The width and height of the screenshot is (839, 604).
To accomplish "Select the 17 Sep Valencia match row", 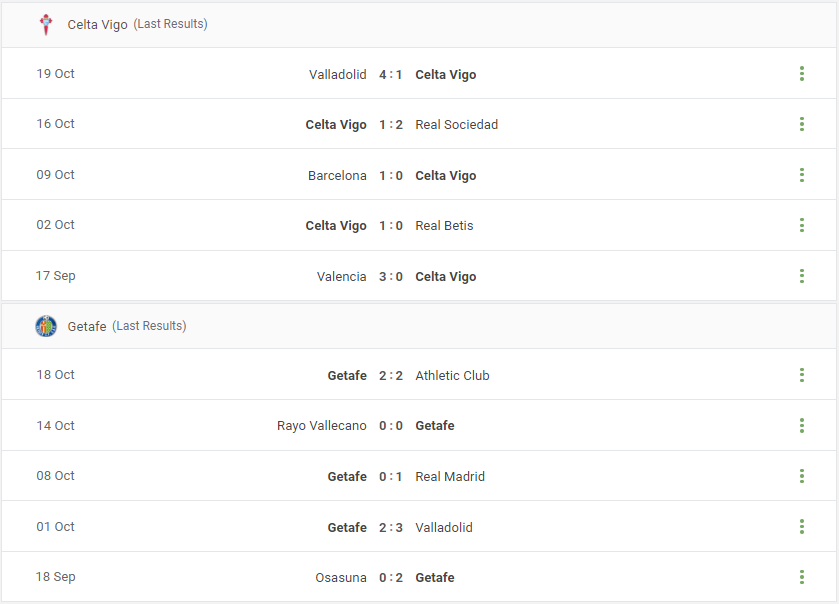I will [x=419, y=276].
